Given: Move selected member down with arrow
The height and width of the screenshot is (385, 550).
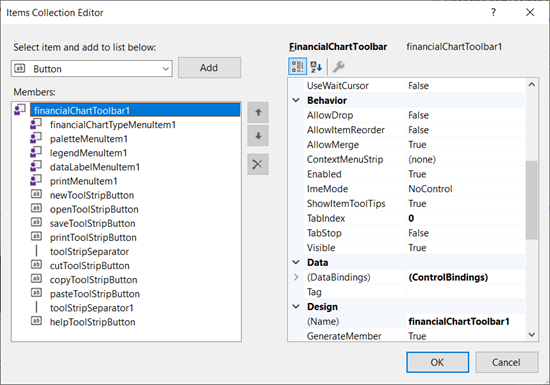Looking at the screenshot, I should click(258, 136).
